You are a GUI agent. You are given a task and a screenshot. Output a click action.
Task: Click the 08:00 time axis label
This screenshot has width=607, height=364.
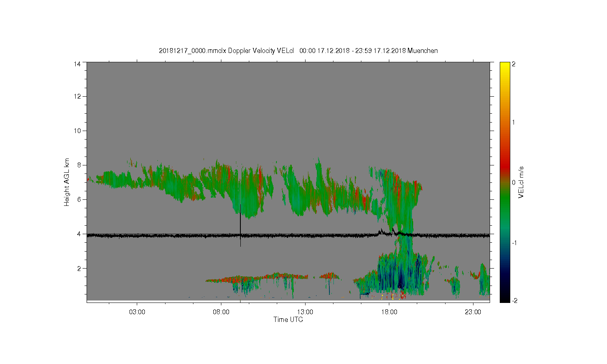pos(221,312)
